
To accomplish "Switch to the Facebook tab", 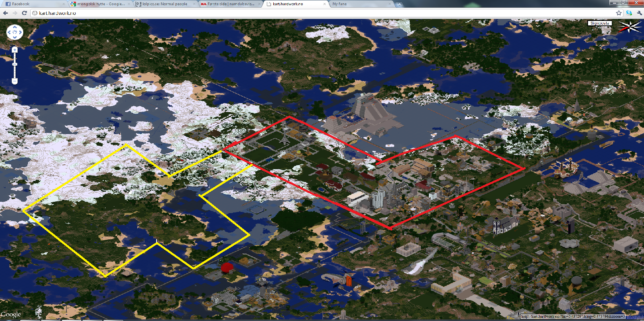I will click(x=34, y=4).
